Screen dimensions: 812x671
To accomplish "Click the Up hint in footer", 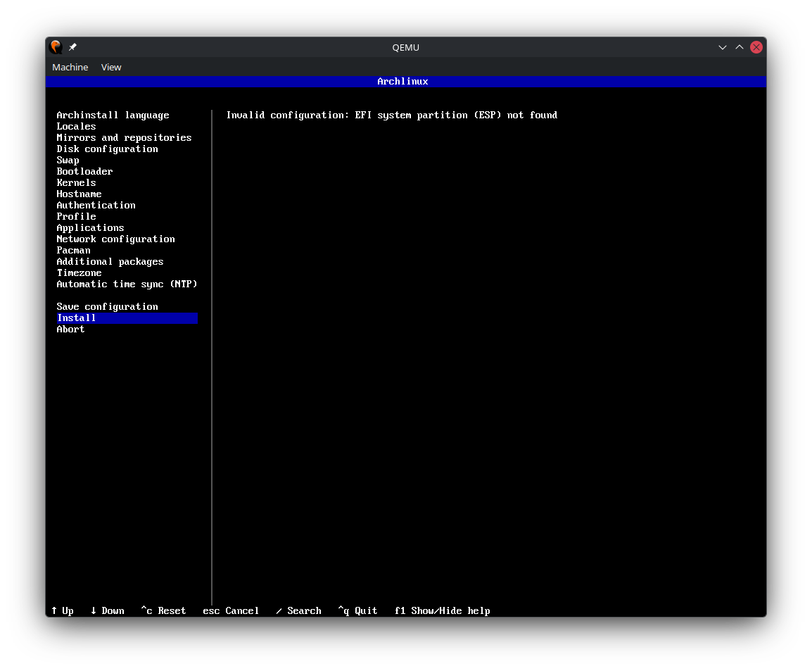I will click(62, 611).
